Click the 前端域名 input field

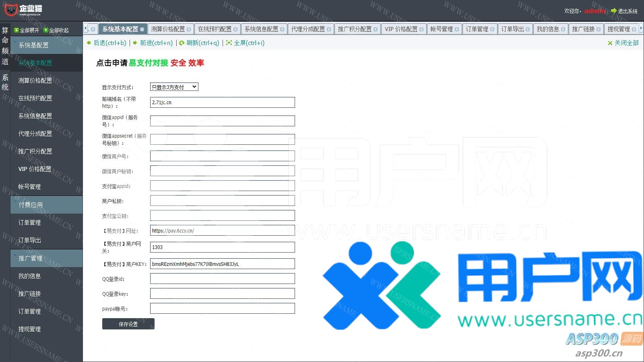tap(223, 102)
